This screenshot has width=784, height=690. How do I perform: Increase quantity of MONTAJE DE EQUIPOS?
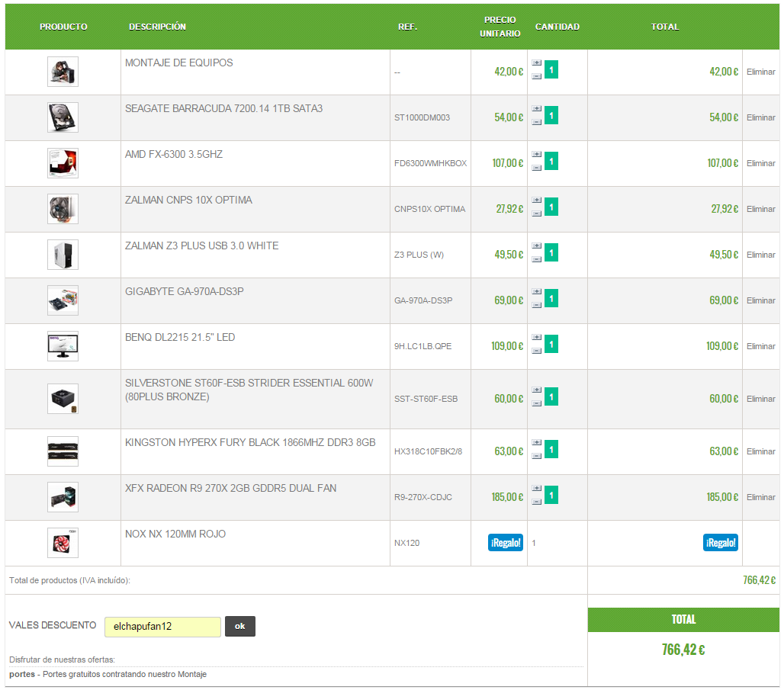(536, 63)
